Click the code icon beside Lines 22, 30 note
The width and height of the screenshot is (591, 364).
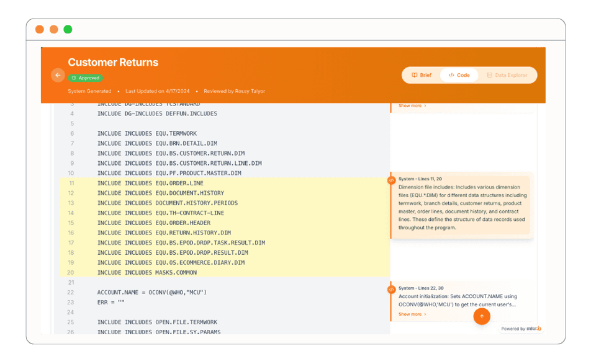point(391,290)
